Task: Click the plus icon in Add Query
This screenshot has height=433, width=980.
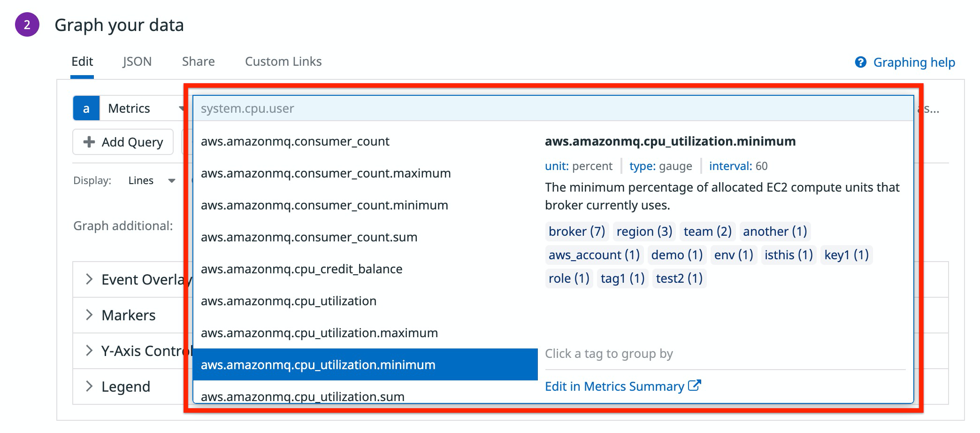Action: pos(89,142)
